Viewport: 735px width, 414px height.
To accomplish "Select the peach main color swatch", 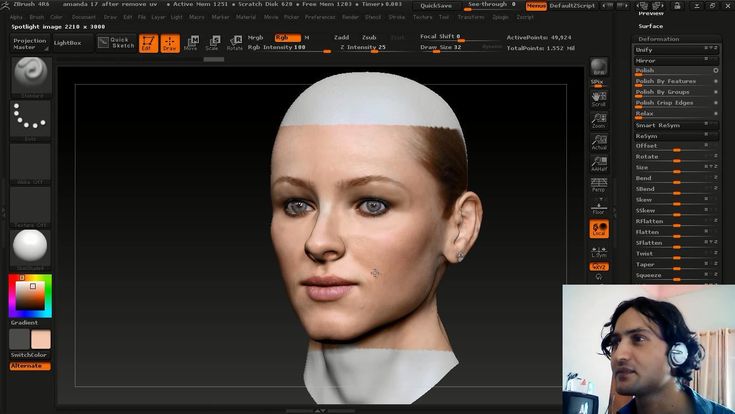I will (x=41, y=339).
